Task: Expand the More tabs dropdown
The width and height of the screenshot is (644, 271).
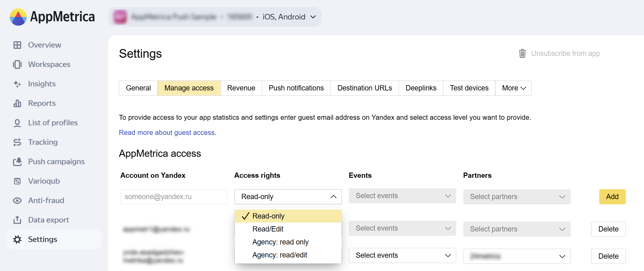Action: click(513, 88)
